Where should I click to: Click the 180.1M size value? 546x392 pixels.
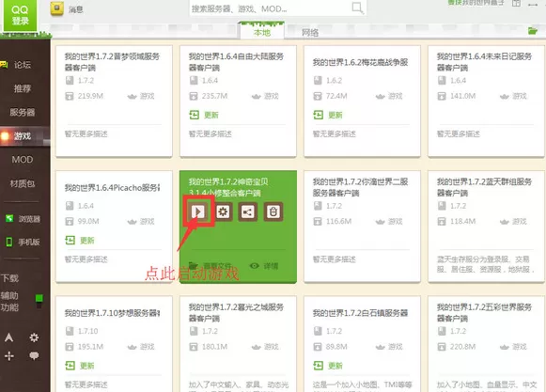(214, 347)
